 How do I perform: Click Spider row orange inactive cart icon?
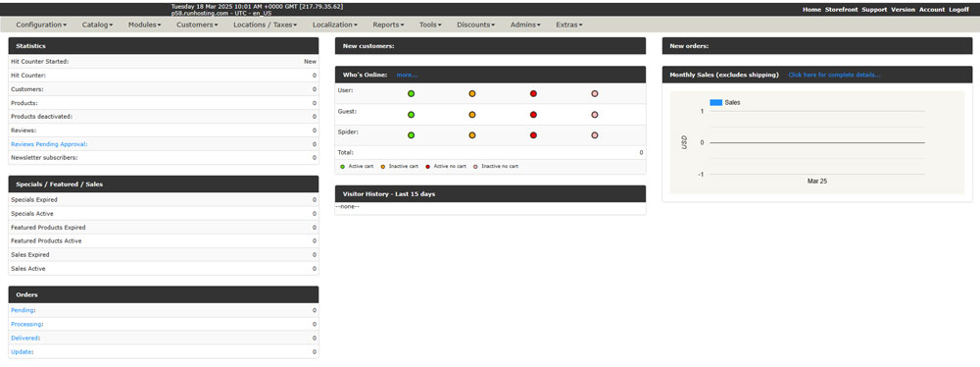(x=472, y=135)
